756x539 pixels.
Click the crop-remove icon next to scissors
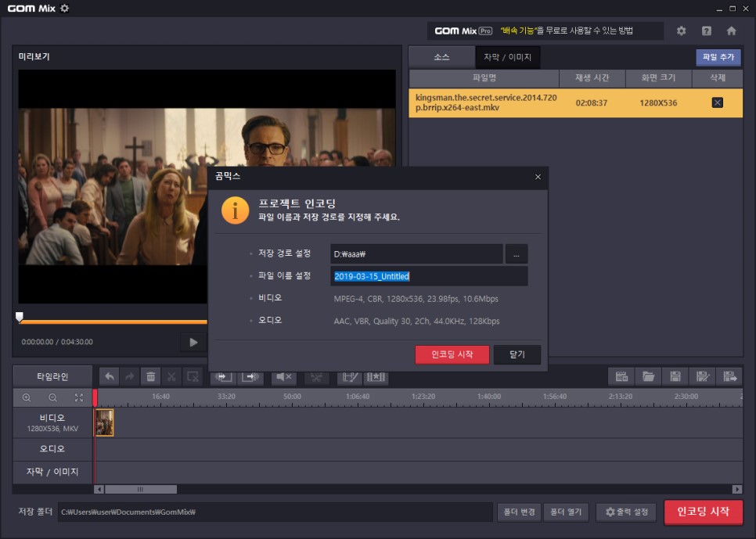pyautogui.click(x=193, y=376)
